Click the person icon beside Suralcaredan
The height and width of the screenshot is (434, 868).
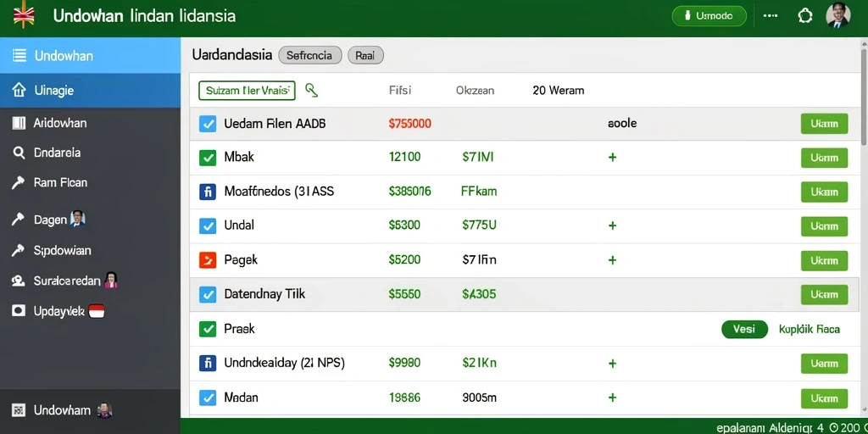click(x=19, y=281)
